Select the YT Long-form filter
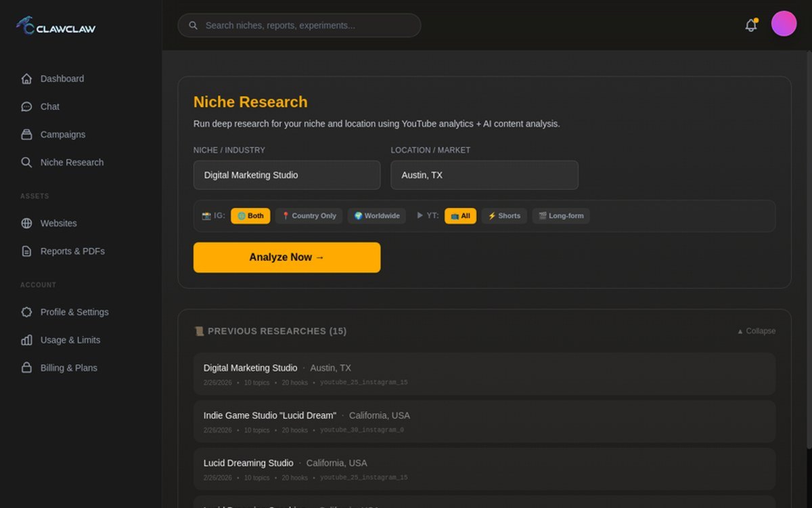Image resolution: width=812 pixels, height=508 pixels. pyautogui.click(x=561, y=216)
